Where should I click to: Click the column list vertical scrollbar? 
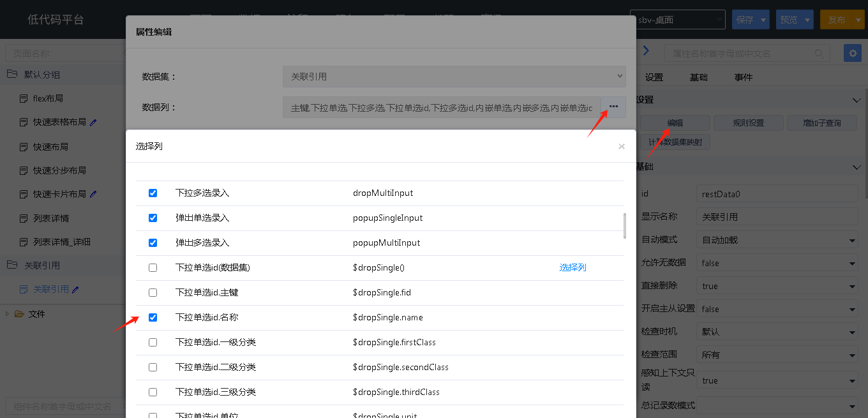[x=624, y=225]
